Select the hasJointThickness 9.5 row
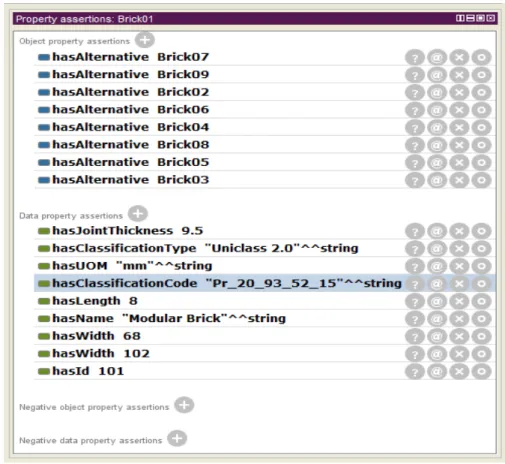Viewport: 505px width, 464px height. (x=265, y=231)
